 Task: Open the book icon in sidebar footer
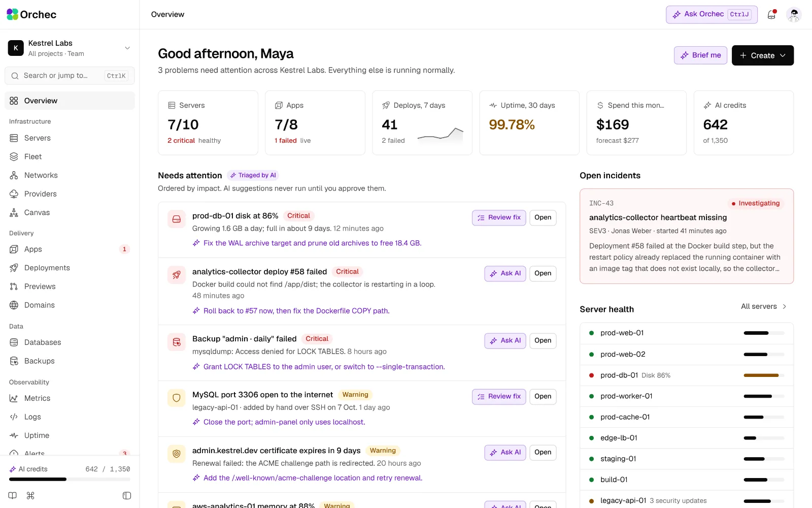coord(13,495)
